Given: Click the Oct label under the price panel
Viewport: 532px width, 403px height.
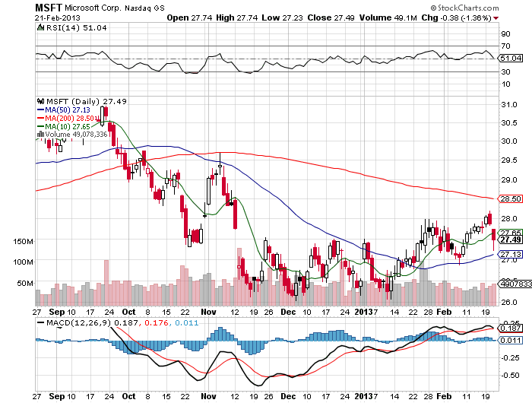Looking at the screenshot, I should click(128, 312).
